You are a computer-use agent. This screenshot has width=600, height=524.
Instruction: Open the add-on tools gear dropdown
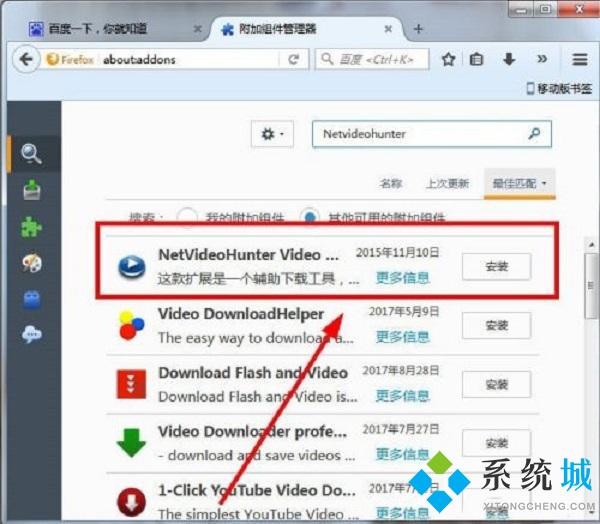(x=272, y=134)
